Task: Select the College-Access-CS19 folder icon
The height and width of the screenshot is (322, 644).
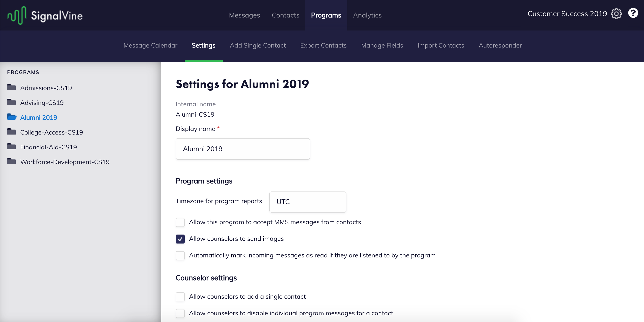Action: click(11, 131)
